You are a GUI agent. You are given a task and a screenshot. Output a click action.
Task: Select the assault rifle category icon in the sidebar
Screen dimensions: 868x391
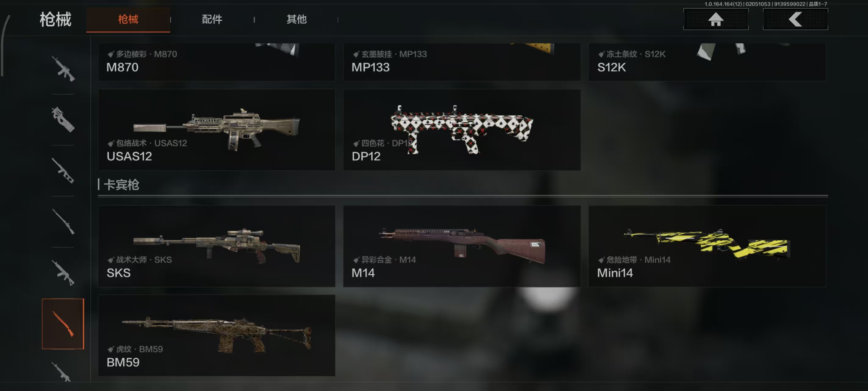[63, 69]
